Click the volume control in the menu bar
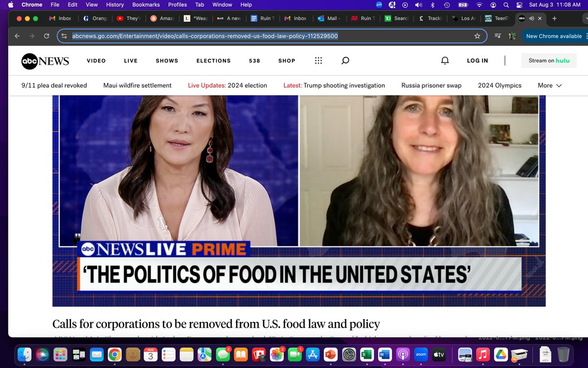 pos(417,5)
